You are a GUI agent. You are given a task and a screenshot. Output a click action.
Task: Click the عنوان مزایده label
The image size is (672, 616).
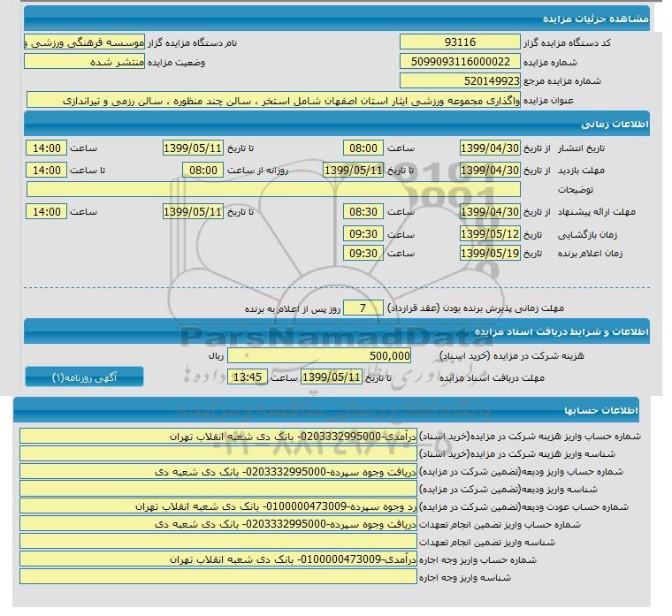click(x=548, y=100)
